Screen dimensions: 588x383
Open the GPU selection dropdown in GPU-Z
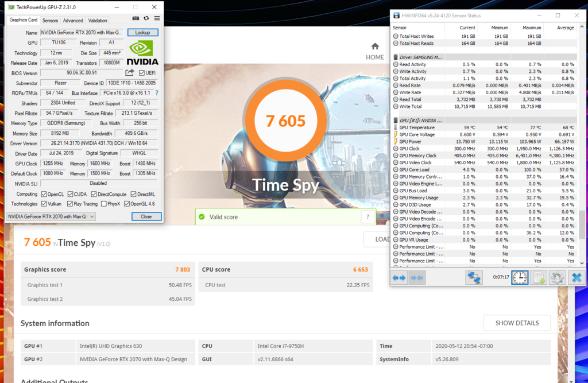[x=51, y=216]
